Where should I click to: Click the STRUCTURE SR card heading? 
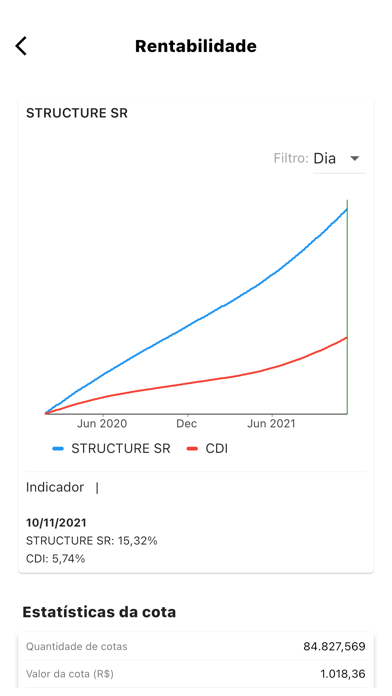point(77,113)
